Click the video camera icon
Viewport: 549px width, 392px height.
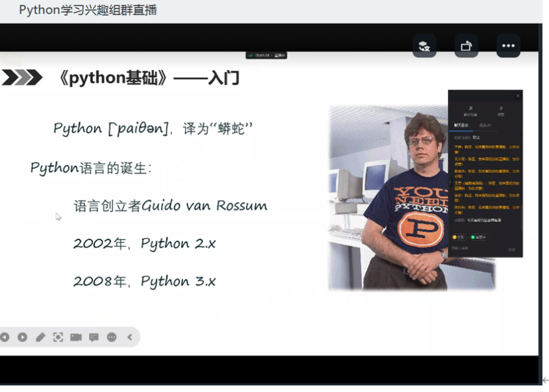(76, 337)
